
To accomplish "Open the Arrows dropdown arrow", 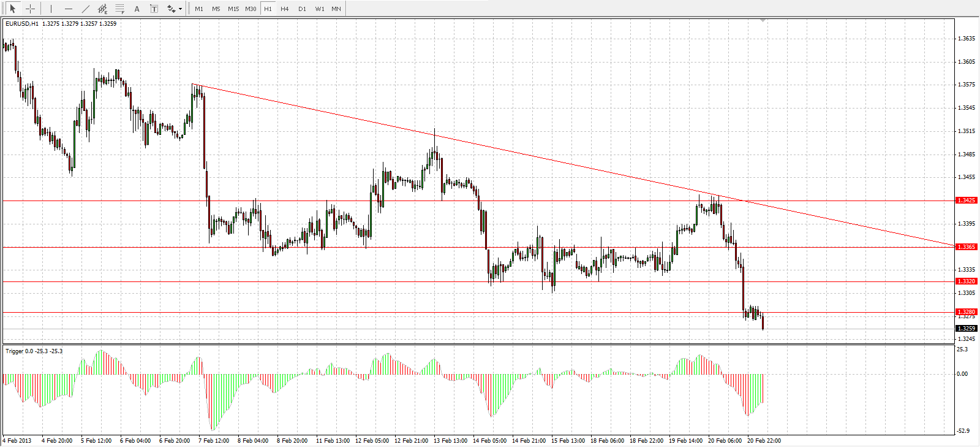I will 180,9.
